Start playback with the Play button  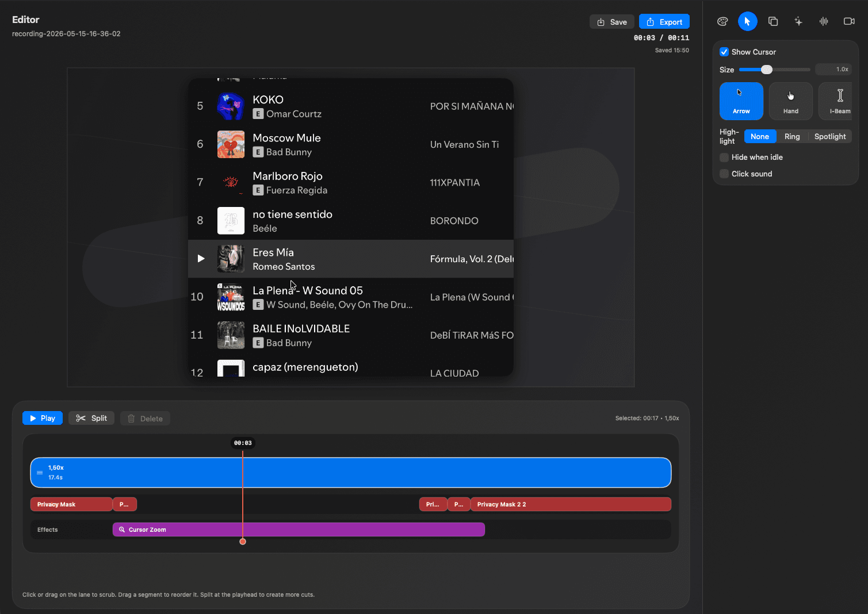point(43,418)
